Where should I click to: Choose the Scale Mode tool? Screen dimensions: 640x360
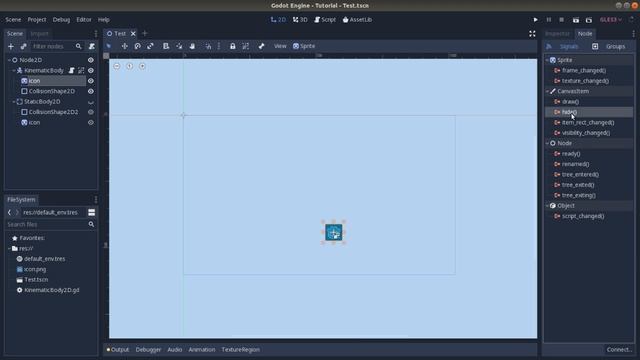coord(150,46)
